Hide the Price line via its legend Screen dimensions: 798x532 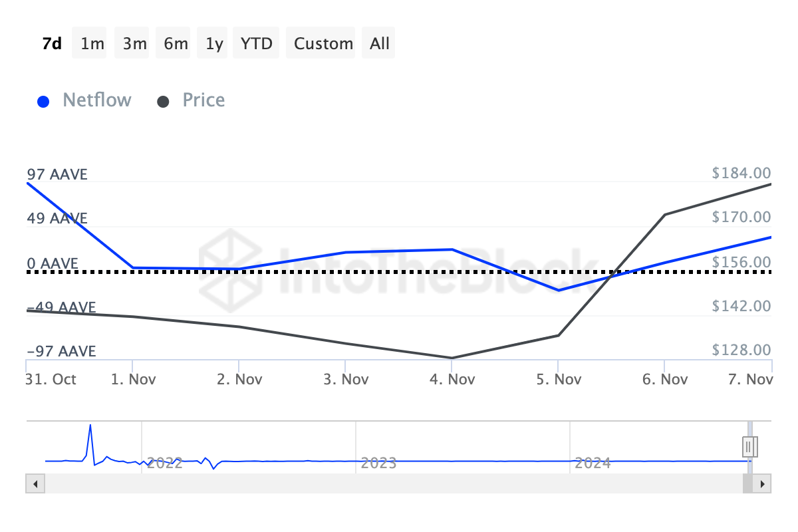tap(203, 100)
